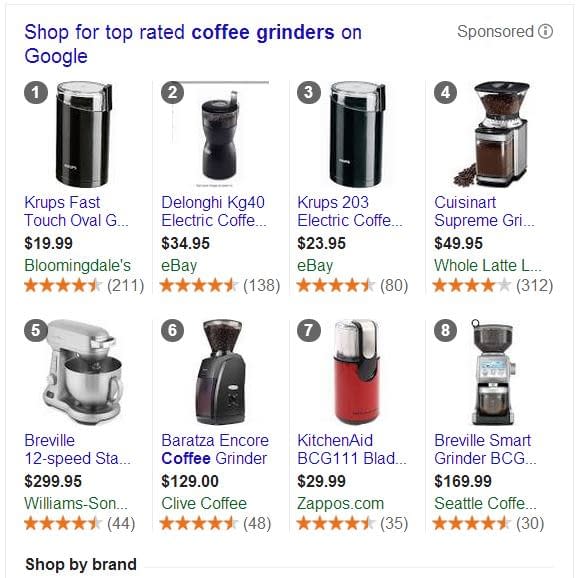Click the $299.95 price of the Breville mixer

[x=53, y=481]
